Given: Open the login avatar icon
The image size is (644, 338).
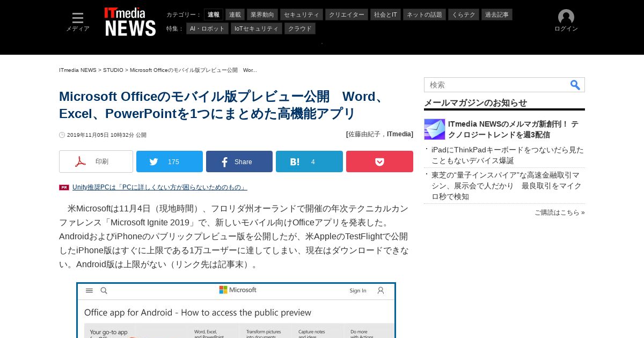Looking at the screenshot, I should click(x=566, y=17).
